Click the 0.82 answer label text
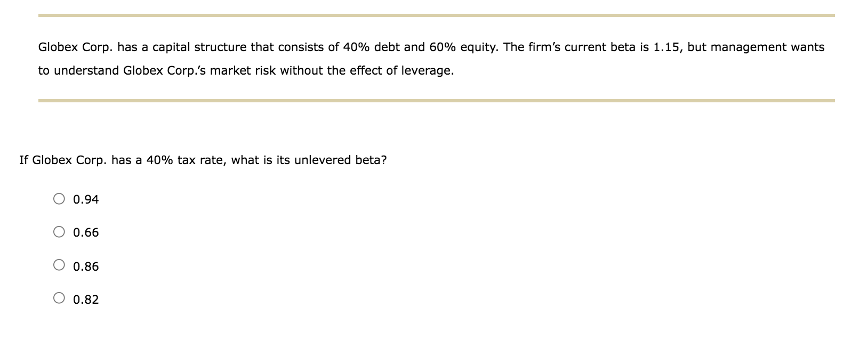 coord(85,299)
